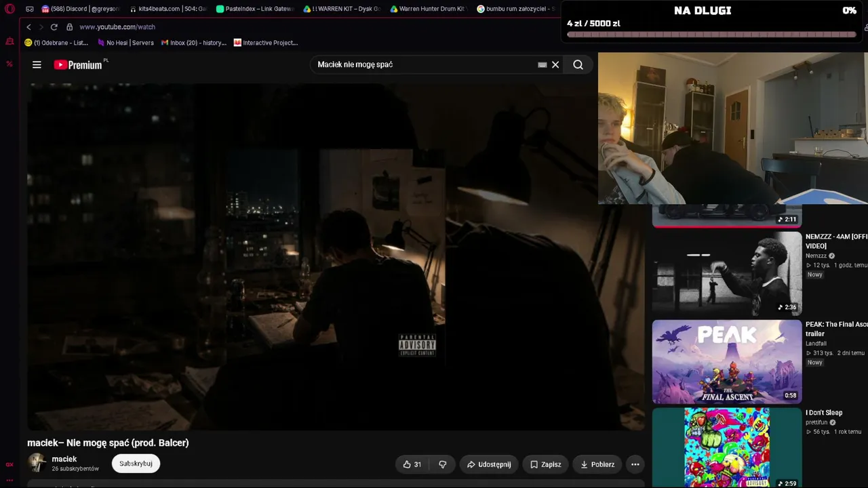The height and width of the screenshot is (488, 868).
Task: Switch to the Discord browser tab
Action: point(80,9)
